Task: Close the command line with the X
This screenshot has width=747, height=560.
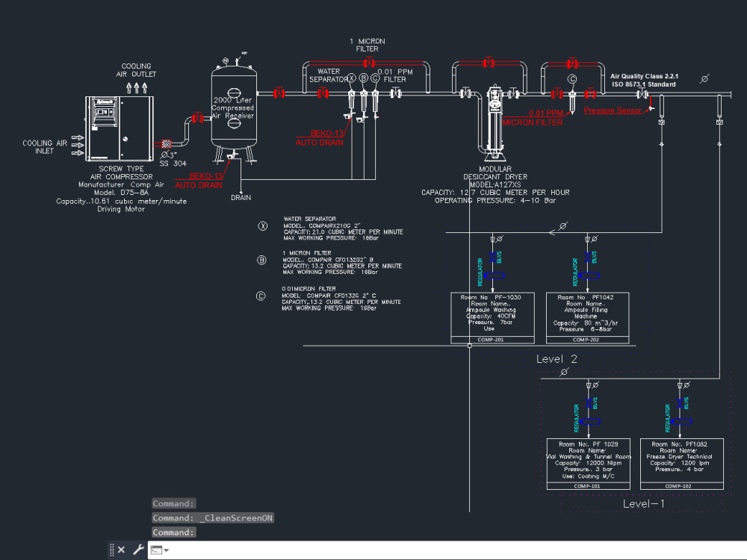Action: pos(120,550)
